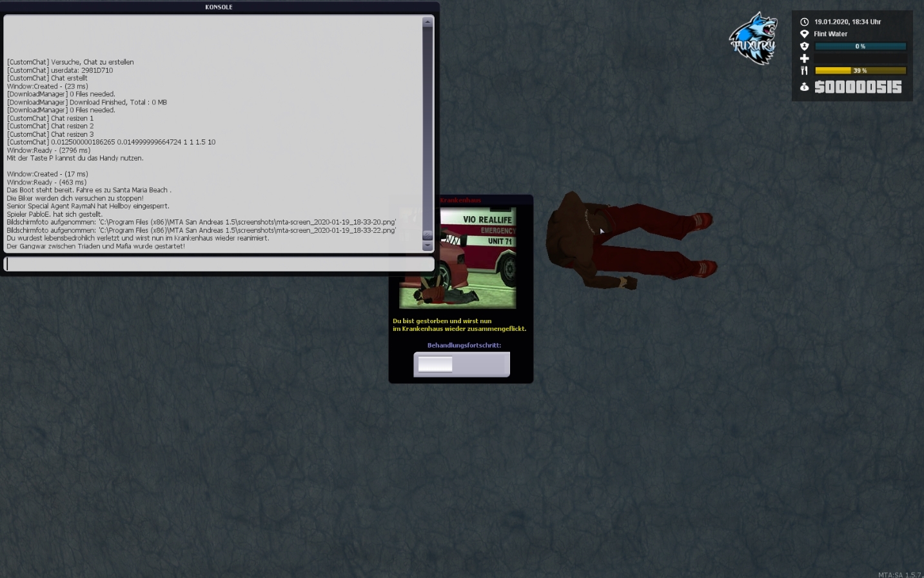This screenshot has width=924, height=578.
Task: Click the Fuxury wolf logo
Action: pos(753,39)
